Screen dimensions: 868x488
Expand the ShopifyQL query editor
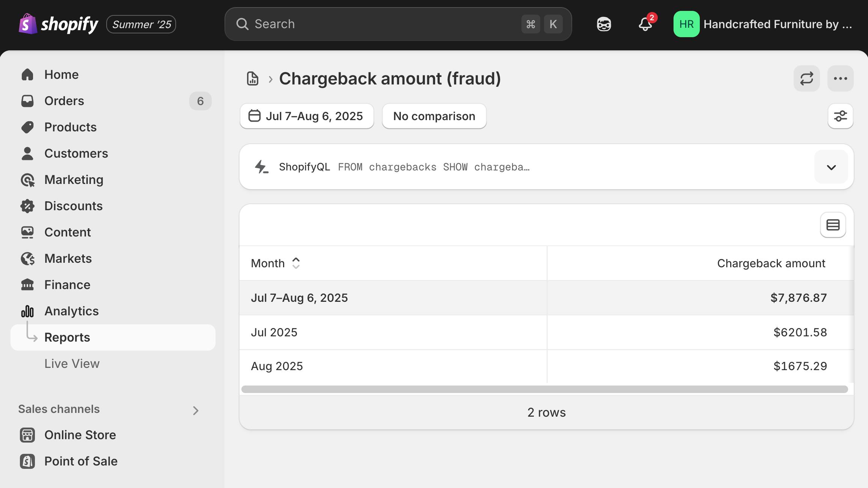pos(831,167)
